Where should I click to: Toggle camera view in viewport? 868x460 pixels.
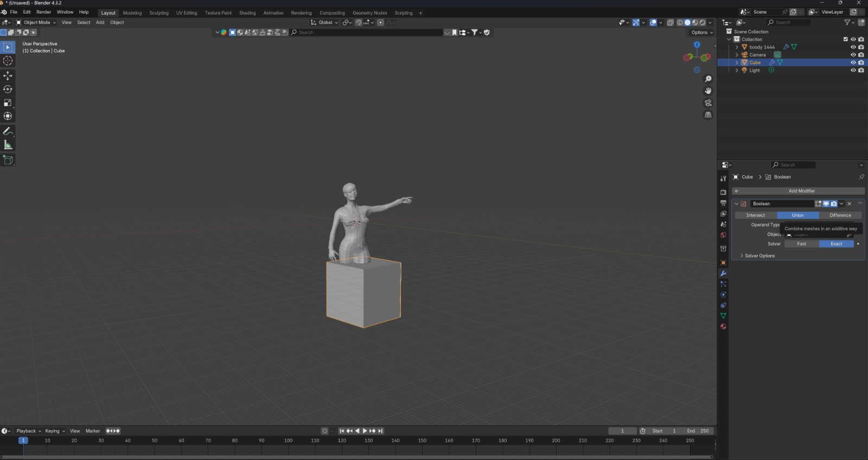point(708,103)
